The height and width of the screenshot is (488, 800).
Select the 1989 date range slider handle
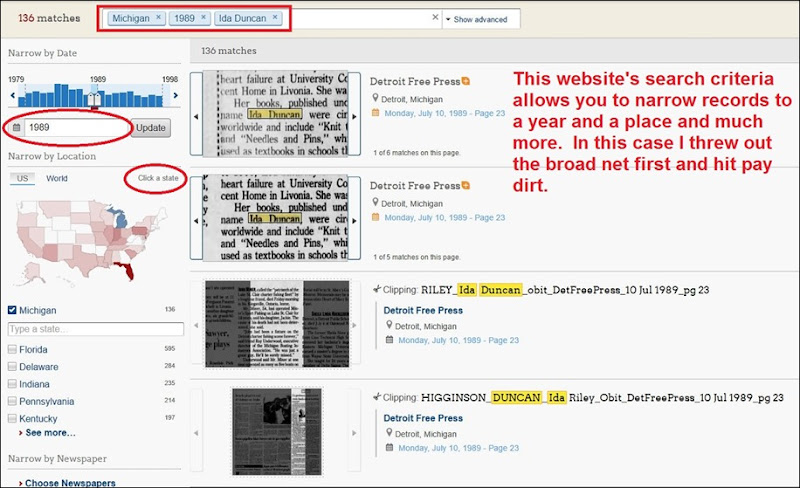94,100
